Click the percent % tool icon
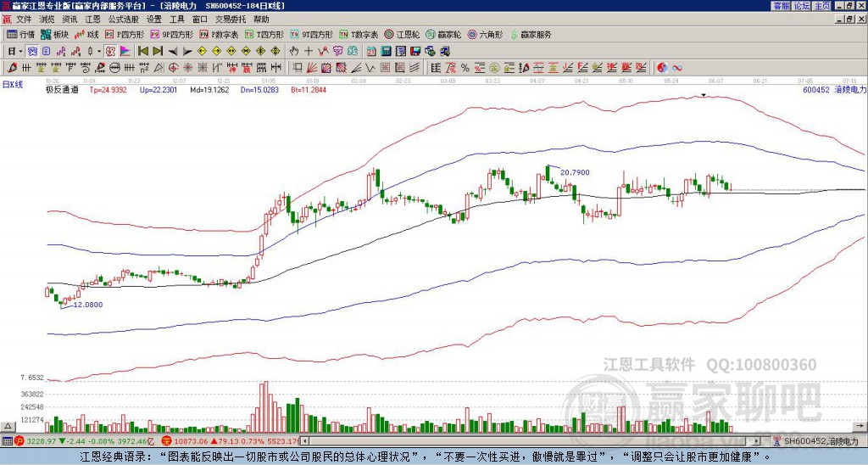Screen dimensions: 868x465 (x=465, y=68)
